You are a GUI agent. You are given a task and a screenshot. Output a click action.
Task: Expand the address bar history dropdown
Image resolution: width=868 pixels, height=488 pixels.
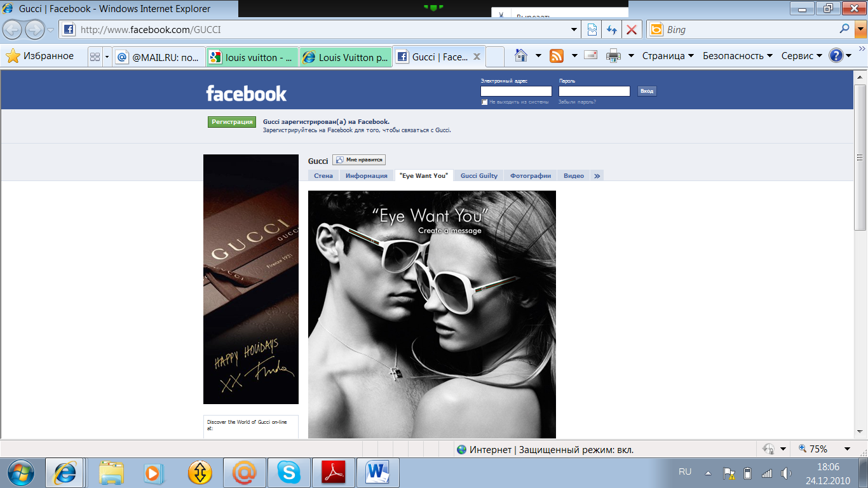pos(574,29)
